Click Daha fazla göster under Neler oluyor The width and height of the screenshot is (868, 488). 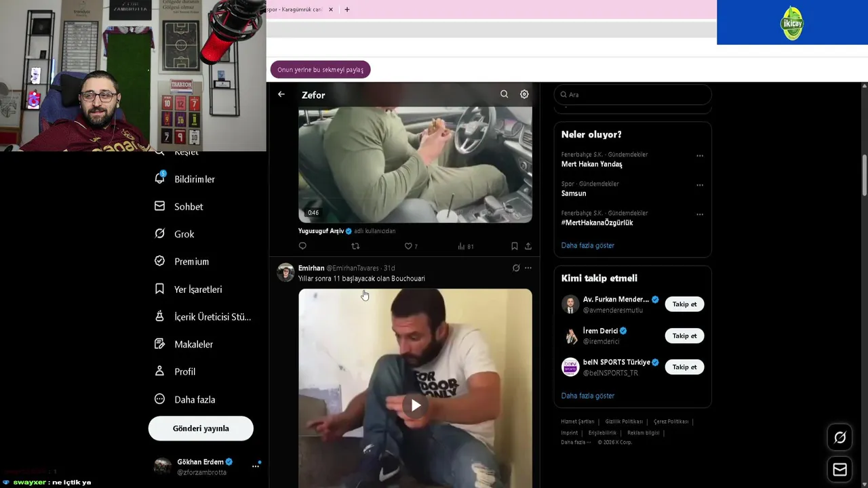pyautogui.click(x=587, y=245)
